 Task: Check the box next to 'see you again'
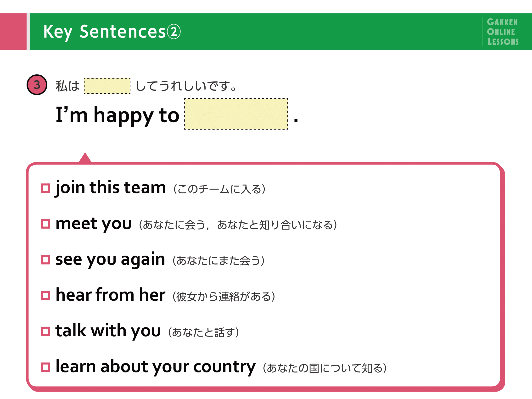(45, 260)
